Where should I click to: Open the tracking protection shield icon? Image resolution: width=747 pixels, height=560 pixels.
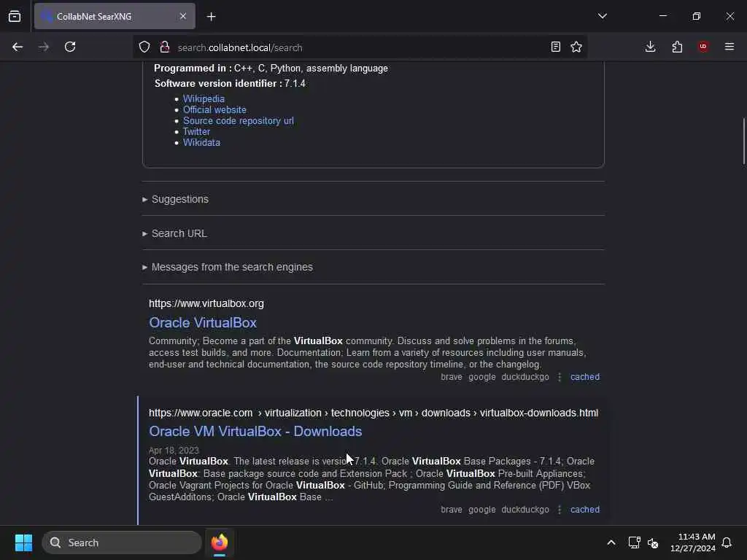[x=144, y=47]
